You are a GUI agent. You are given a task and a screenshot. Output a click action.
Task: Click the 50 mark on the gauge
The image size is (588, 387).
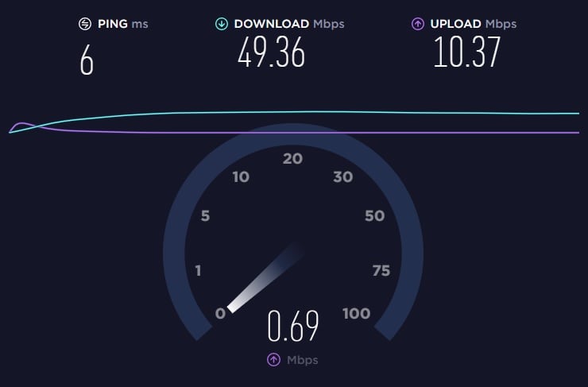(x=374, y=215)
